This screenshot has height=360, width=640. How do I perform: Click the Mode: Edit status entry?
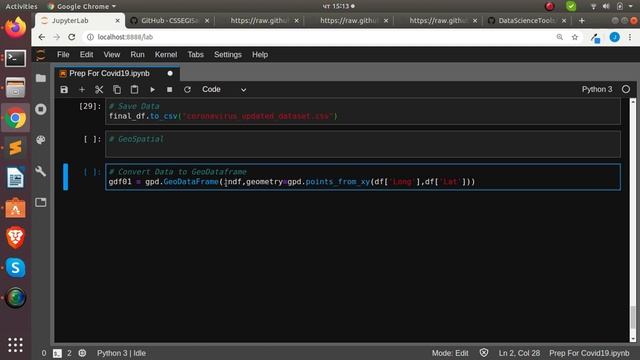(450, 353)
